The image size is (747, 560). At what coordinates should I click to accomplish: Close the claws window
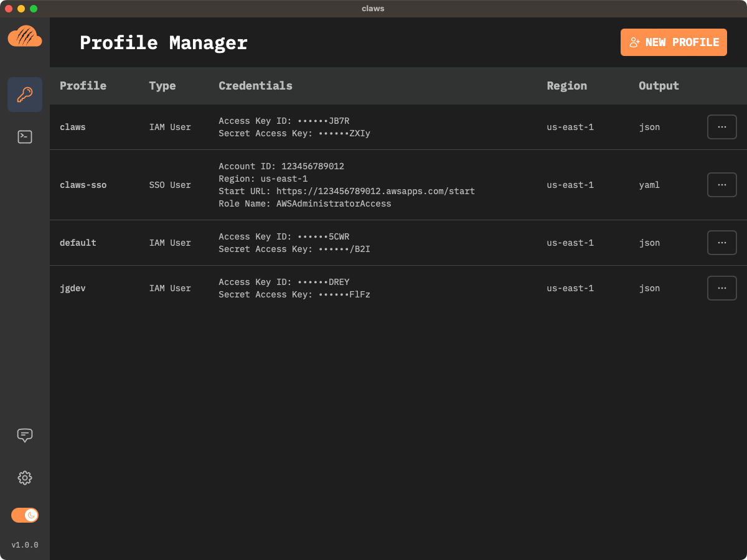pos(9,9)
